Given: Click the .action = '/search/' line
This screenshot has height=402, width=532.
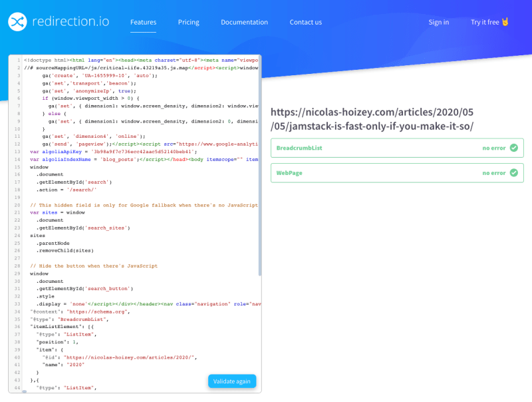Looking at the screenshot, I should [x=66, y=190].
